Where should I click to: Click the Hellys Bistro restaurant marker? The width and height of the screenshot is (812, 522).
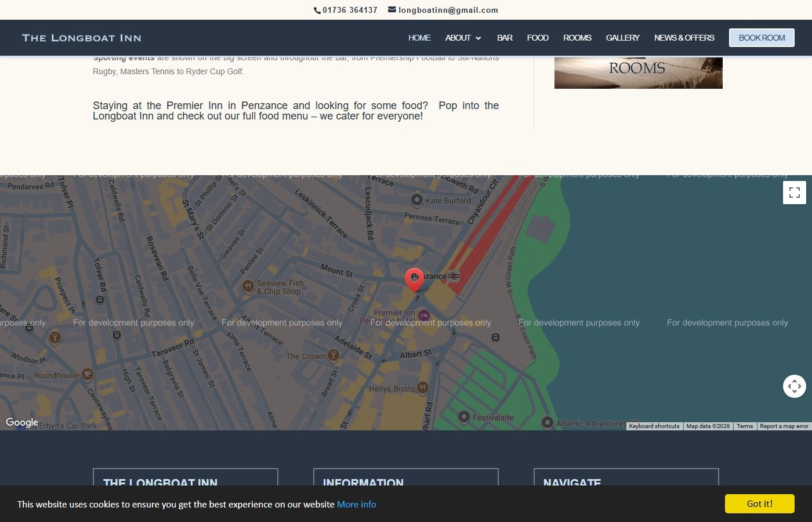[x=423, y=387]
